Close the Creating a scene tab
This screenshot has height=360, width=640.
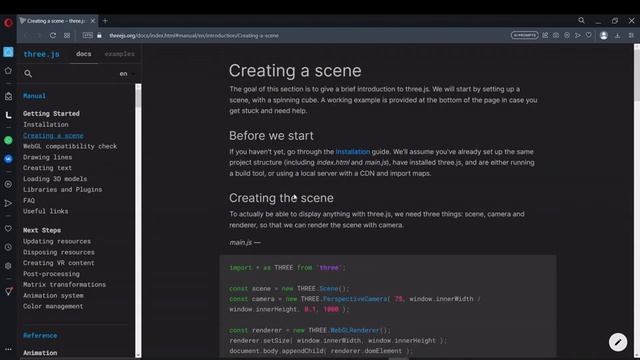(93, 21)
